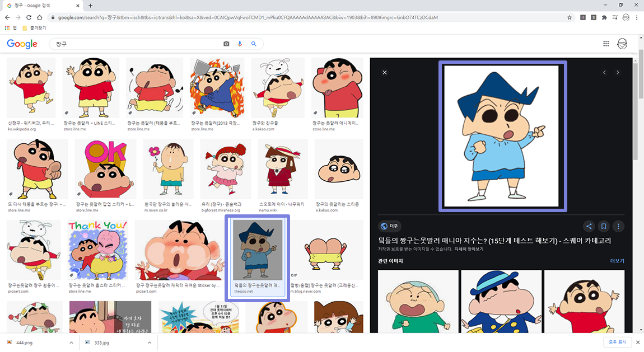The width and height of the screenshot is (644, 352).
Task: Select the 짱구 - Google 검색 tab
Action: [x=43, y=6]
